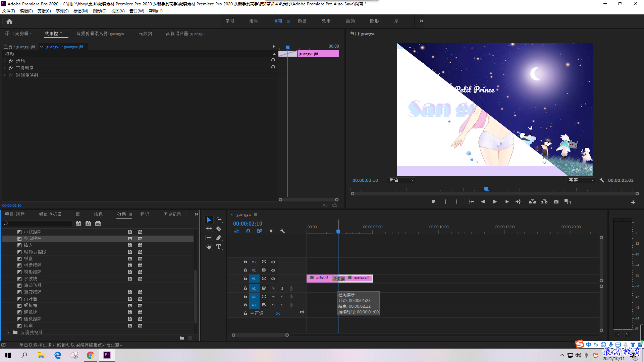
Task: Open timeline display settings wrench
Action: point(282,231)
